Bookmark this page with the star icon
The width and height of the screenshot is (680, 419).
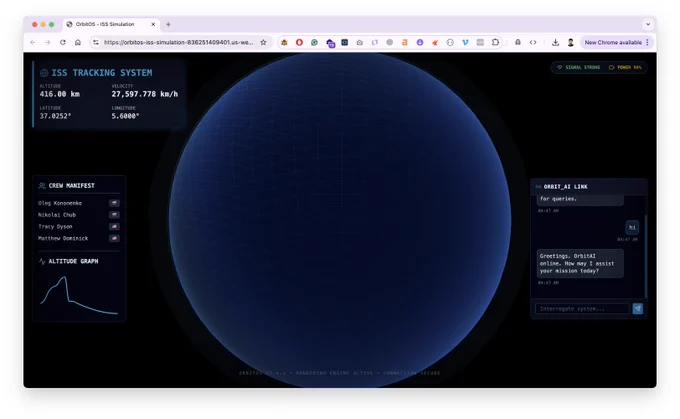(x=263, y=42)
